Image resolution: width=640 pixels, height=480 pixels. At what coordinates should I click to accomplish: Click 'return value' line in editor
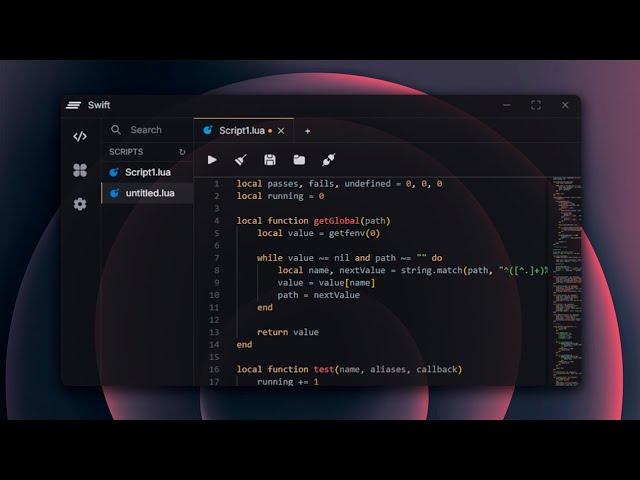288,332
